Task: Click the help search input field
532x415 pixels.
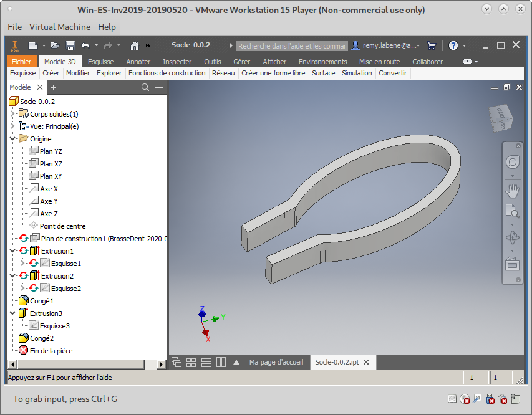Action: click(x=291, y=45)
